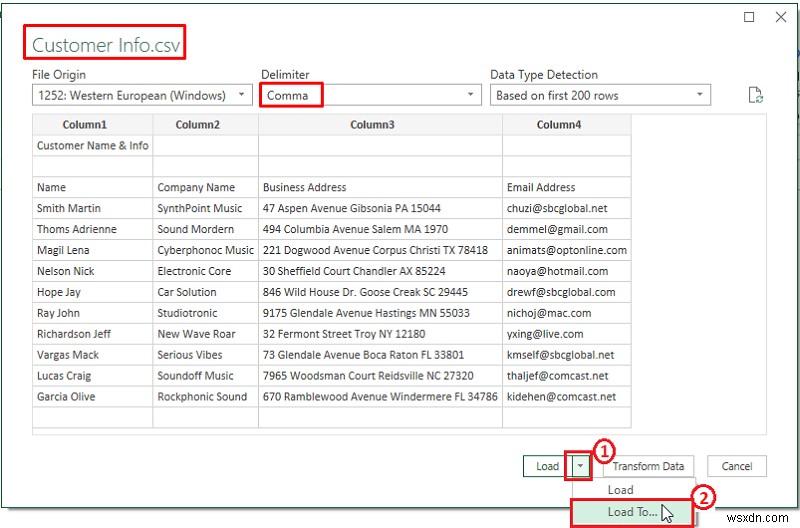Image resolution: width=800 pixels, height=528 pixels.
Task: Click the 'Electronic Core' cell
Action: tap(206, 271)
